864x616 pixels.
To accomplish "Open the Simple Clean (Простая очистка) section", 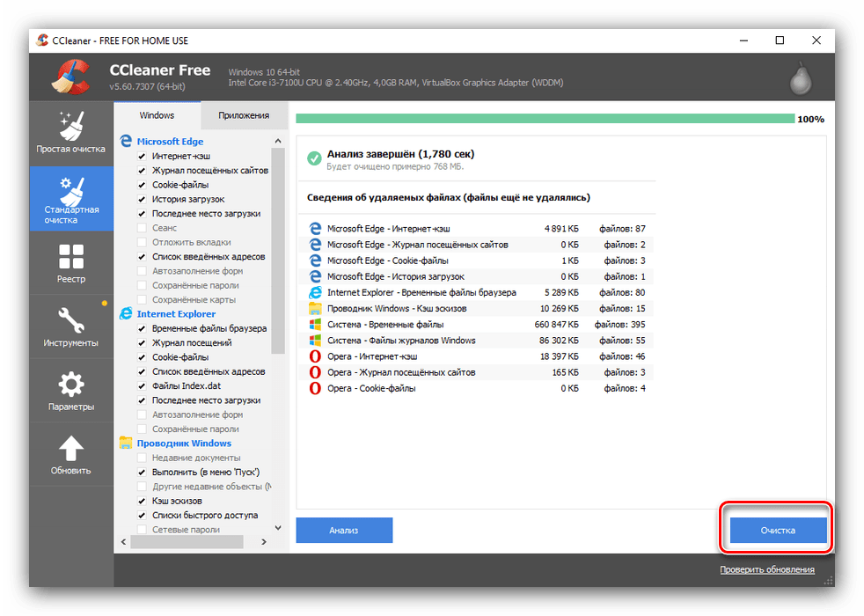I will point(70,132).
